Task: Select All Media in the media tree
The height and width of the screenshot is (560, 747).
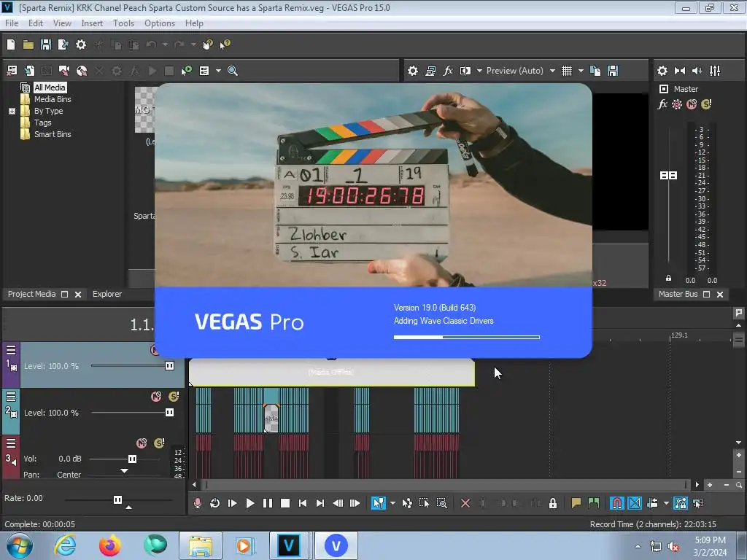Action: 50,87
